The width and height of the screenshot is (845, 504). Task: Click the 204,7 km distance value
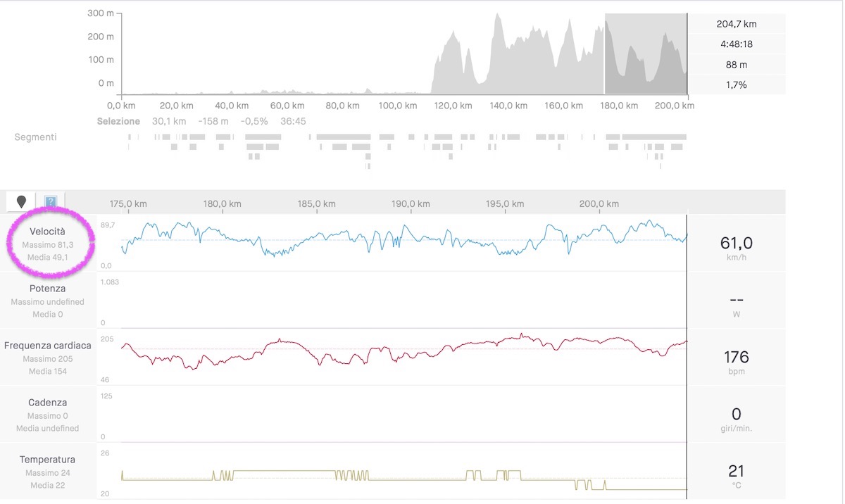point(737,24)
